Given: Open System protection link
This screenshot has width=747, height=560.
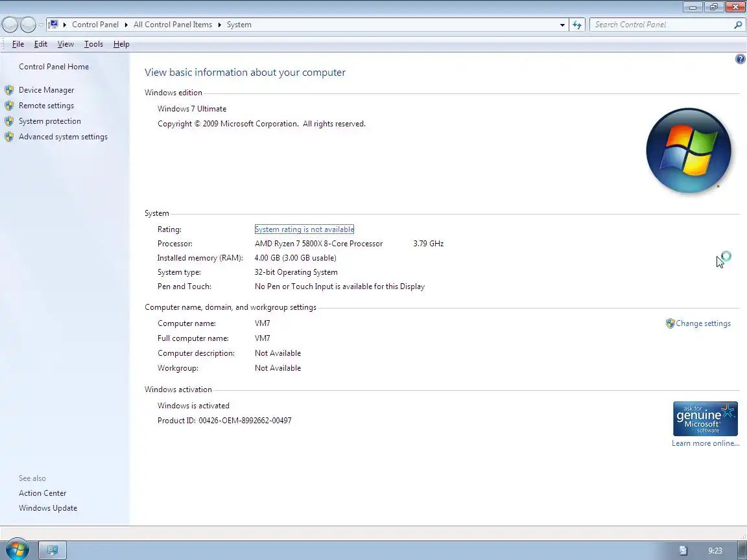Looking at the screenshot, I should [49, 121].
